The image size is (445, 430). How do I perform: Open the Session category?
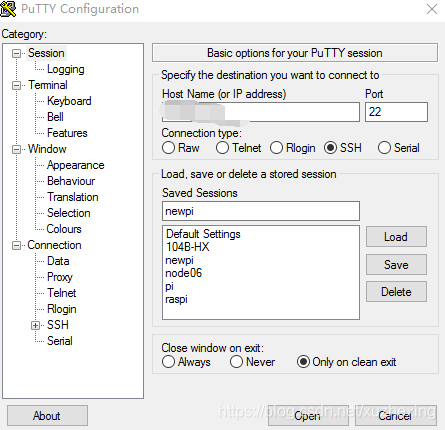pyautogui.click(x=46, y=53)
